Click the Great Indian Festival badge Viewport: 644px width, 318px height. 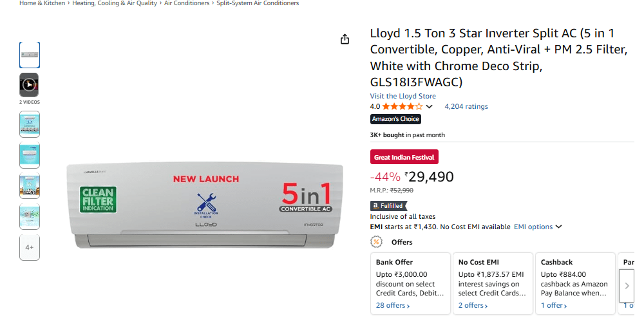tap(404, 157)
